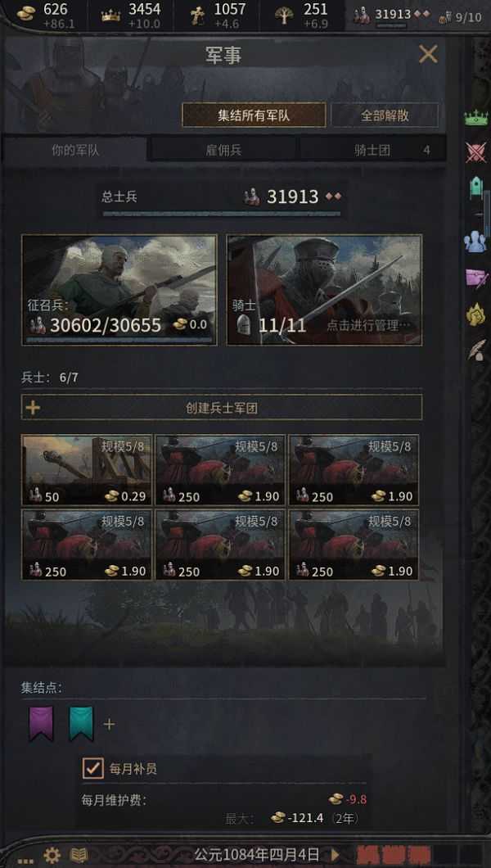The image size is (491, 868).
Task: Click the 集结所有军队 button
Action: 254,115
